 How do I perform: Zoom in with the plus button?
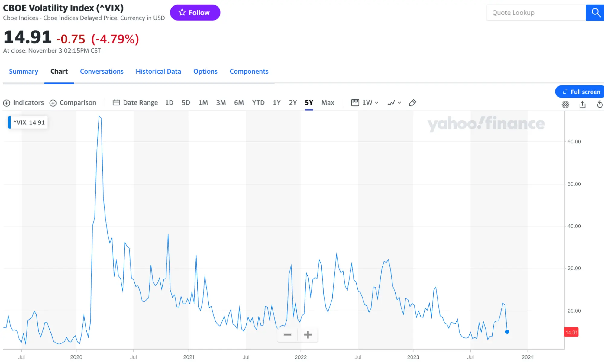(x=308, y=335)
